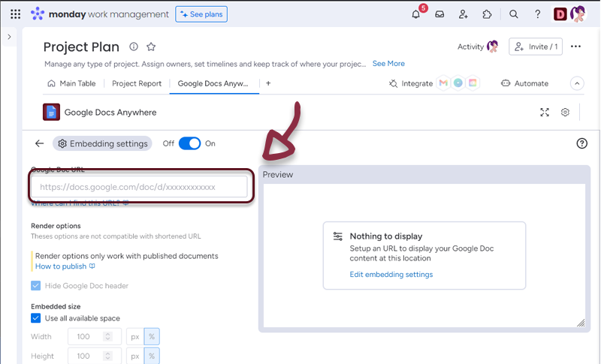This screenshot has height=364, width=601.
Task: Expand the widget to fullscreen
Action: pos(545,113)
